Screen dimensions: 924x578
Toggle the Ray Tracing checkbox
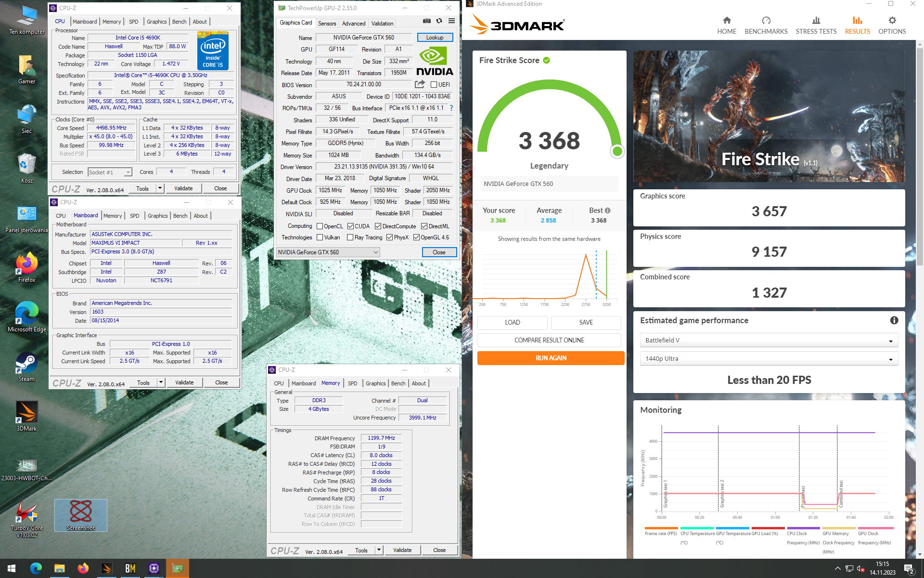point(350,237)
